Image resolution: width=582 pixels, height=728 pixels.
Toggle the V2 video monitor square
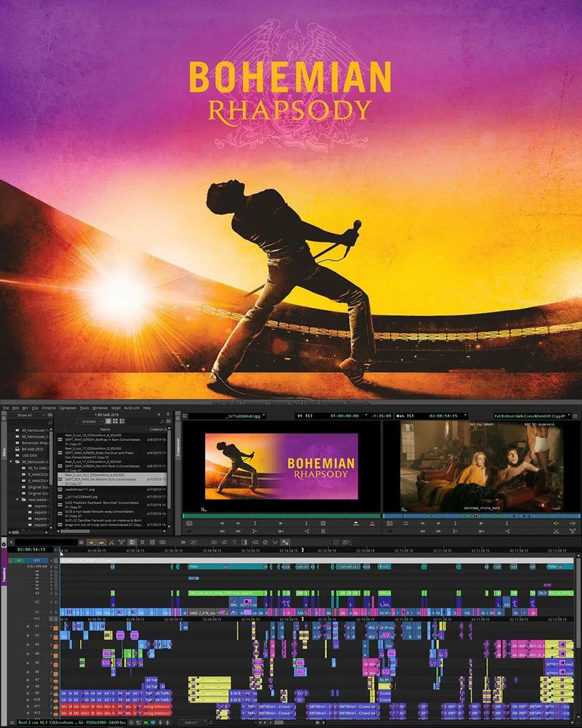pyautogui.click(x=56, y=602)
